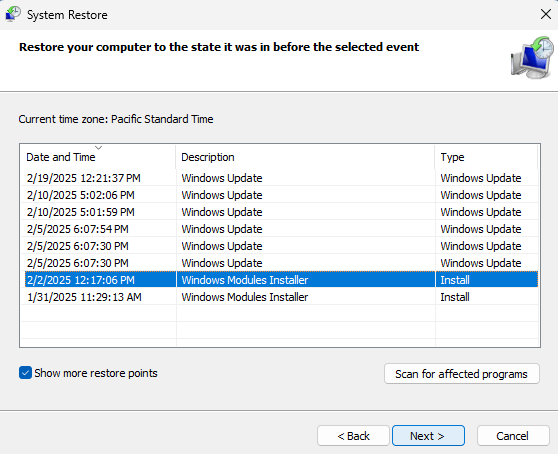This screenshot has width=558, height=454.
Task: Select restore point 2/19/2025 12:21:37 PM
Action: click(279, 178)
